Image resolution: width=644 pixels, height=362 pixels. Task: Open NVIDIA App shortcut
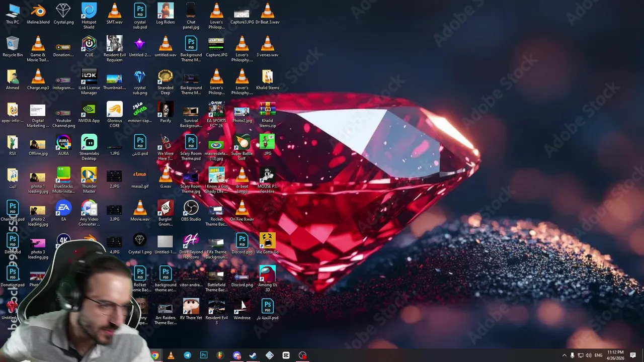(x=89, y=113)
